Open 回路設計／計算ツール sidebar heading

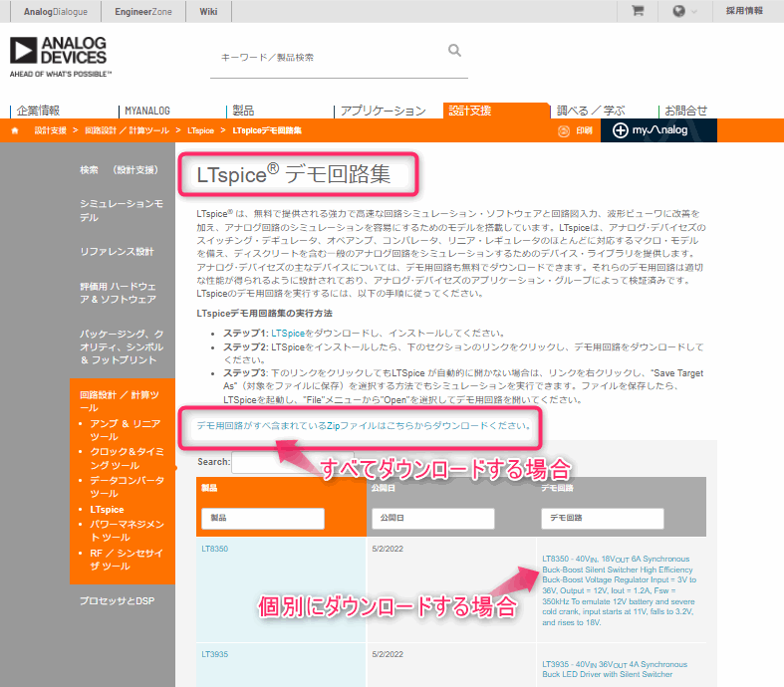[x=119, y=401]
